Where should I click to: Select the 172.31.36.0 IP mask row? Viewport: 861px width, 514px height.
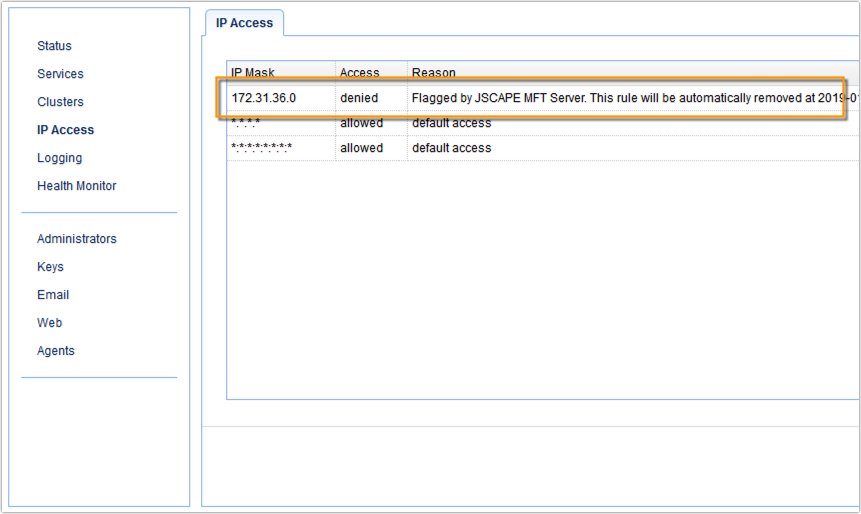pyautogui.click(x=263, y=98)
